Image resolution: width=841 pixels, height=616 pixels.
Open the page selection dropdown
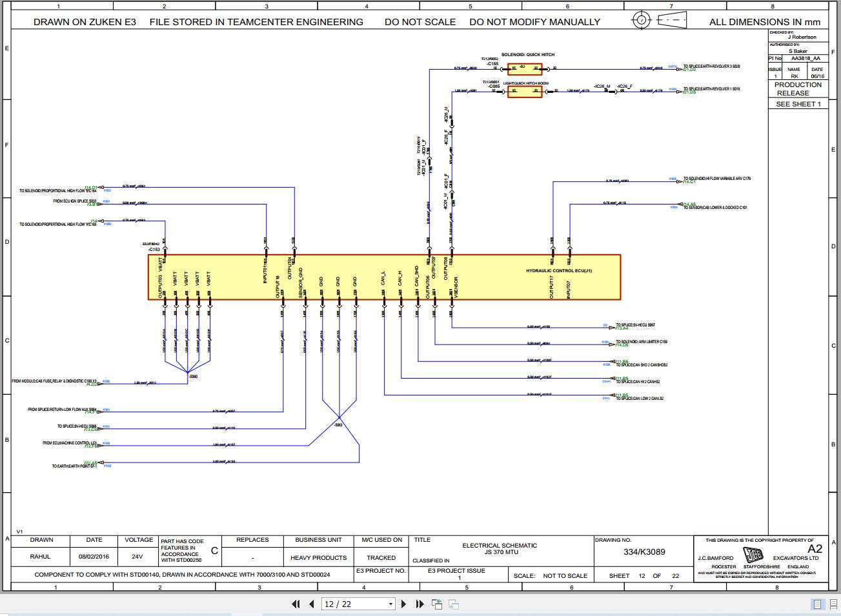coord(390,604)
